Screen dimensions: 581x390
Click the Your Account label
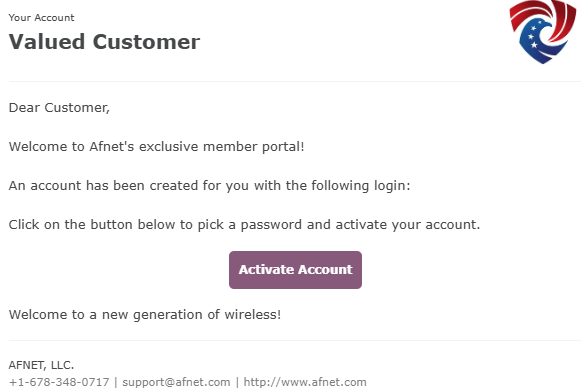tap(41, 17)
